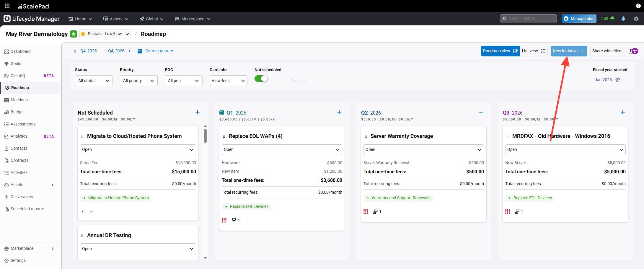644x269 pixels.
Task: Open the apps grid launcher icon
Action: point(7,6)
